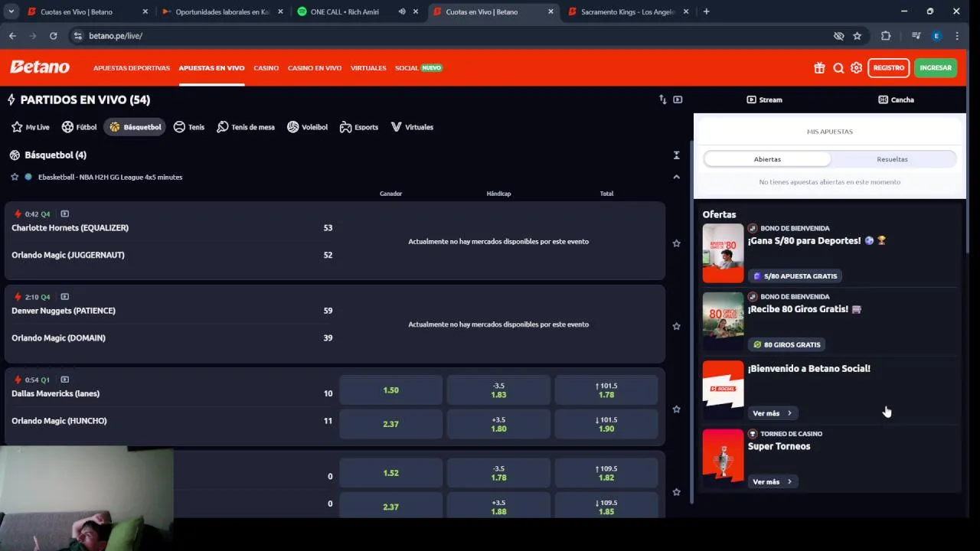Click the collapse all icon next to Básquetbol (4)

point(676,155)
